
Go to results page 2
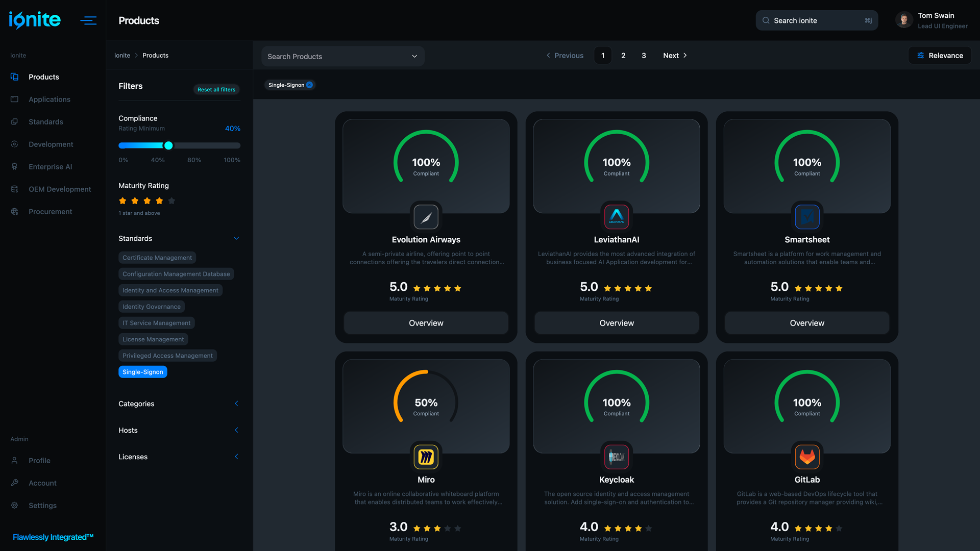(x=623, y=56)
